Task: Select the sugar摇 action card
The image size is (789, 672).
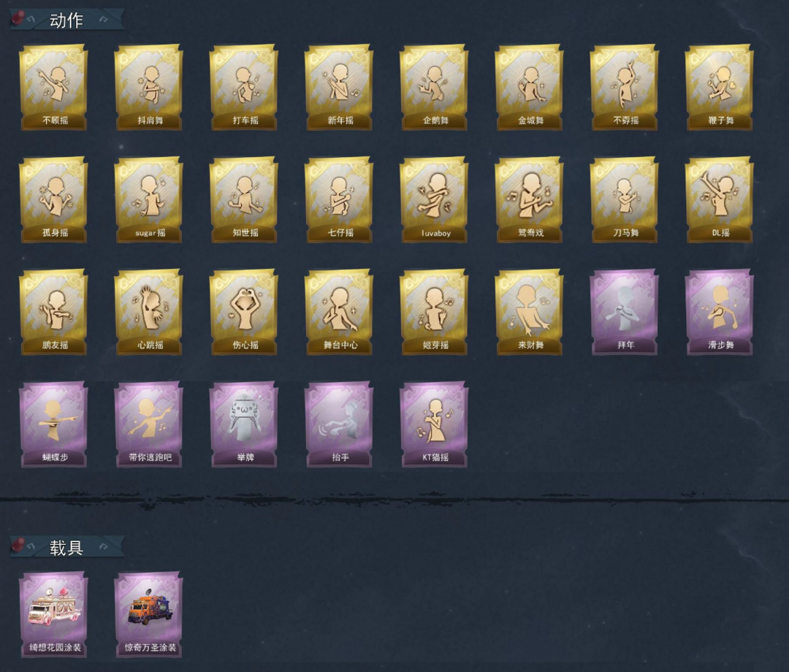Action: pos(149,199)
